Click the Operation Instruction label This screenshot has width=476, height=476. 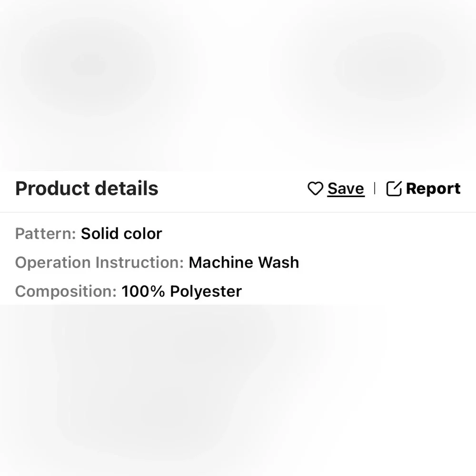coord(99,262)
